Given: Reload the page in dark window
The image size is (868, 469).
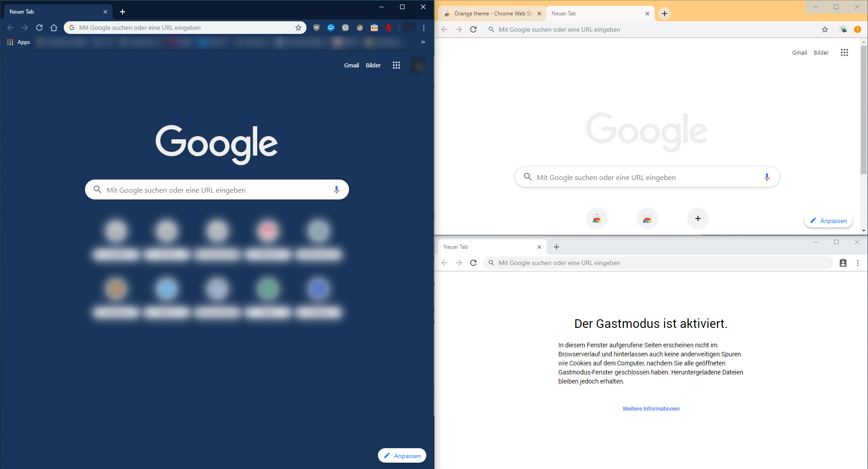Looking at the screenshot, I should (x=39, y=28).
